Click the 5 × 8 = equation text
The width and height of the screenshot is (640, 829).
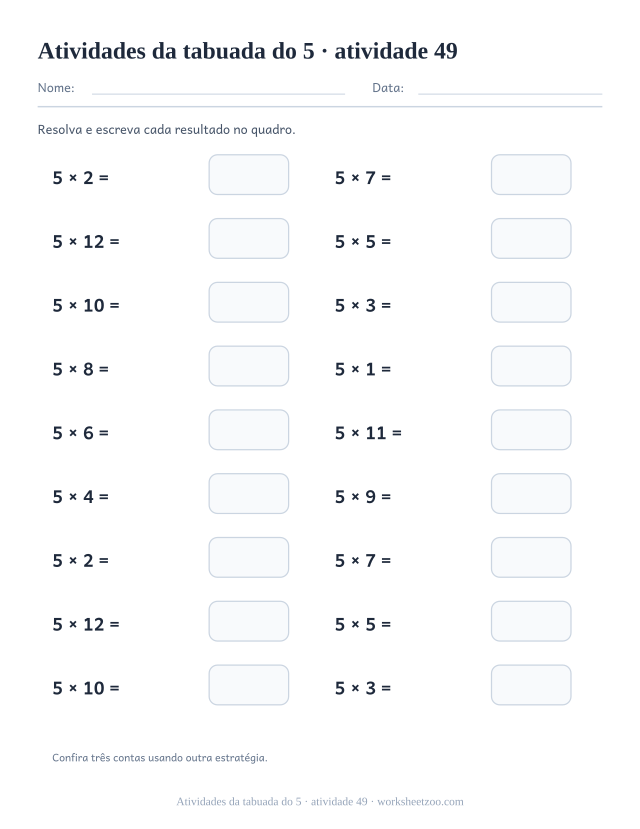[80, 369]
